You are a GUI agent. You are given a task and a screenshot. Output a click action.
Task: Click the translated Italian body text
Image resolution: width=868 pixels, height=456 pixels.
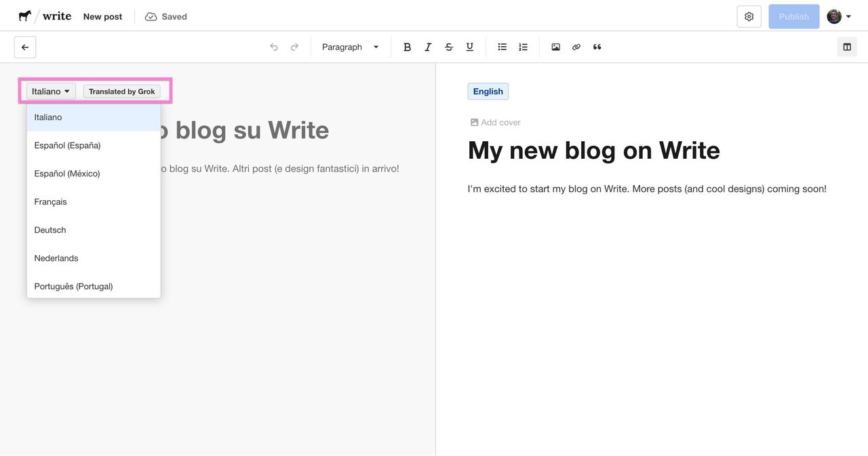279,168
